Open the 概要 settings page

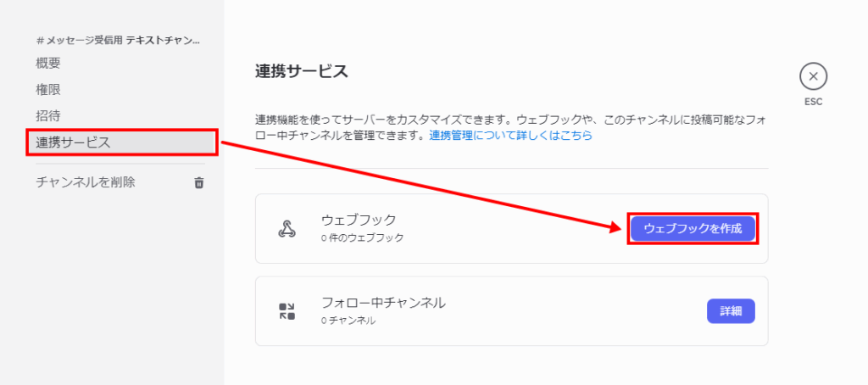[48, 63]
